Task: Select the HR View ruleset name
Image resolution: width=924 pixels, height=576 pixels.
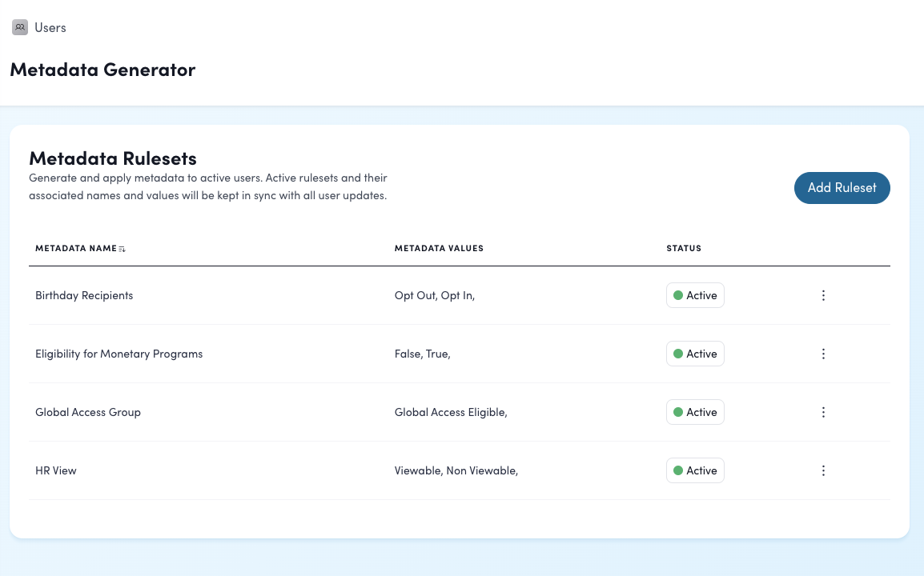Action: (x=56, y=470)
